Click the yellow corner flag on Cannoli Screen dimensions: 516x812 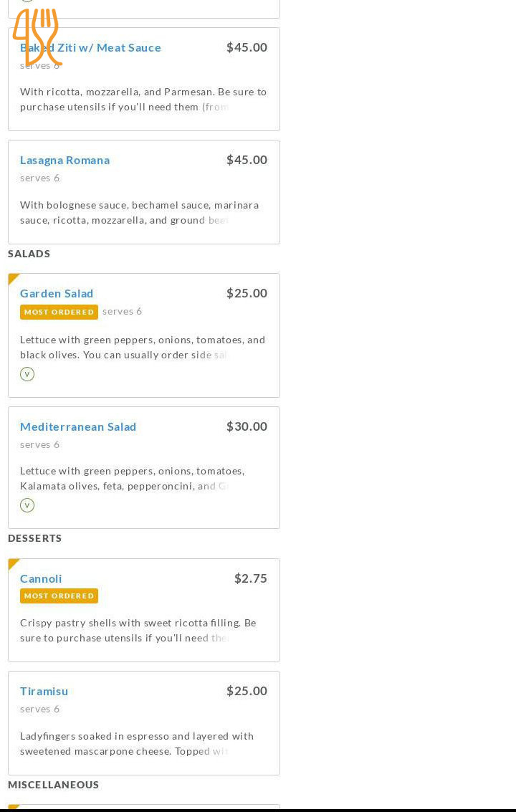click(x=13, y=563)
